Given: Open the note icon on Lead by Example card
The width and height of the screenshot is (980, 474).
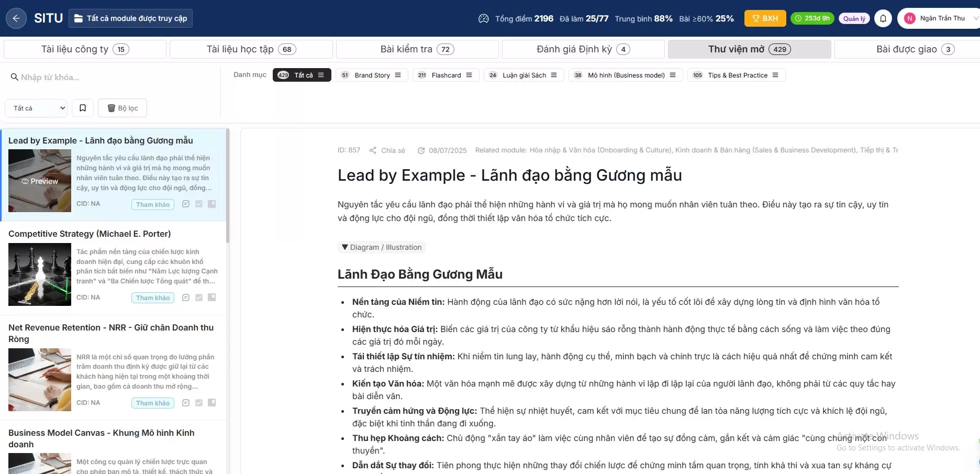Looking at the screenshot, I should [x=186, y=204].
